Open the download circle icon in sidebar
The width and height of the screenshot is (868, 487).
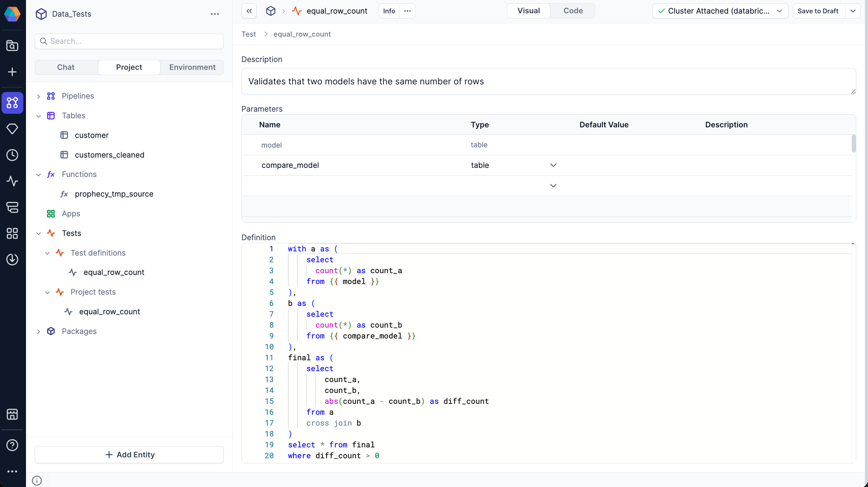point(12,259)
